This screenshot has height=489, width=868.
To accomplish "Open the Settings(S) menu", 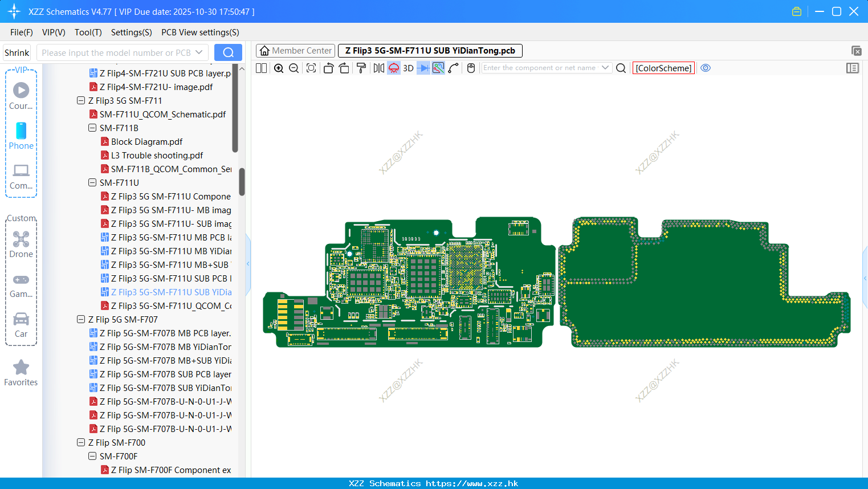I will click(x=132, y=32).
